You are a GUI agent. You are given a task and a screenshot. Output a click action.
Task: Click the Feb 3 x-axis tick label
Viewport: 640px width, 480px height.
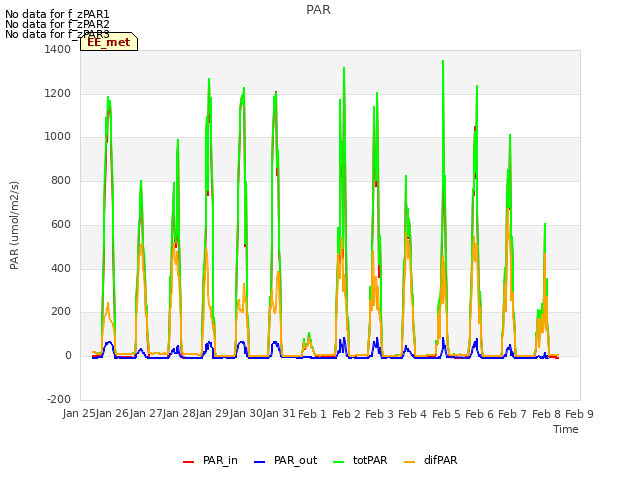pyautogui.click(x=380, y=414)
